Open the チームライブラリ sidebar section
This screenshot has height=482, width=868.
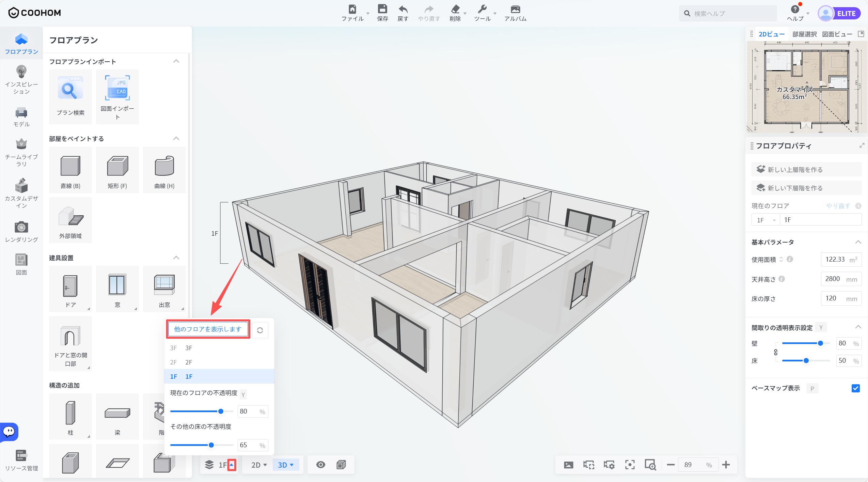pos(21,153)
